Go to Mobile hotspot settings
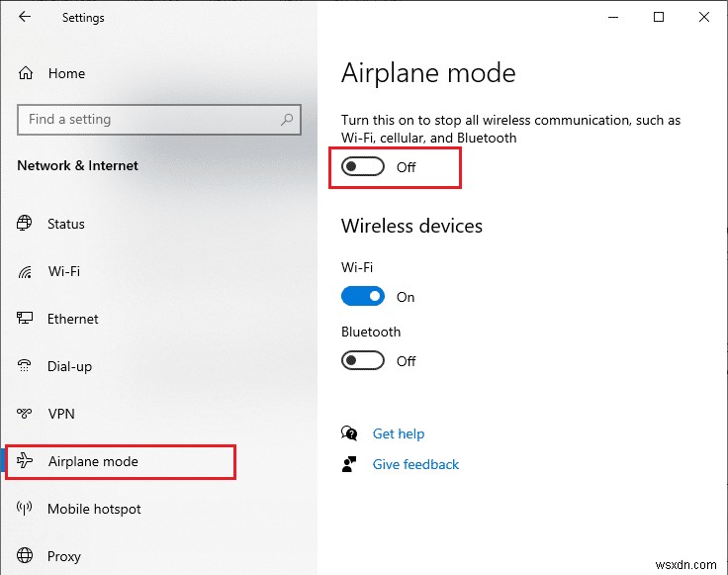The height and width of the screenshot is (575, 728). tap(94, 509)
